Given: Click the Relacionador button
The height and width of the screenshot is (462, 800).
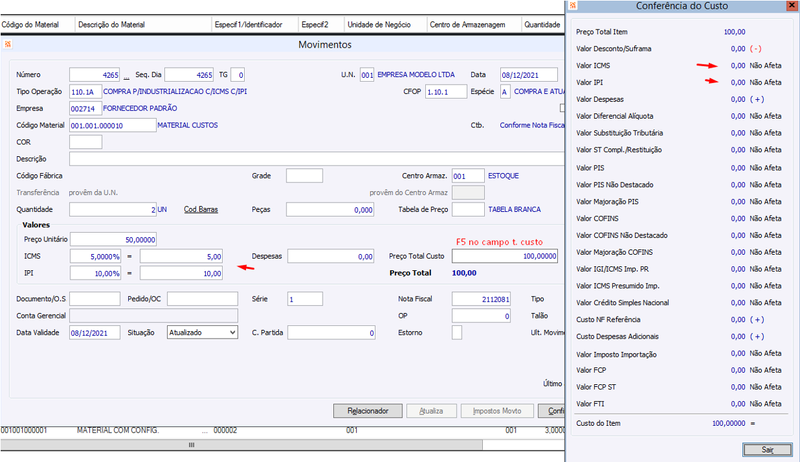Looking at the screenshot, I should (x=367, y=411).
